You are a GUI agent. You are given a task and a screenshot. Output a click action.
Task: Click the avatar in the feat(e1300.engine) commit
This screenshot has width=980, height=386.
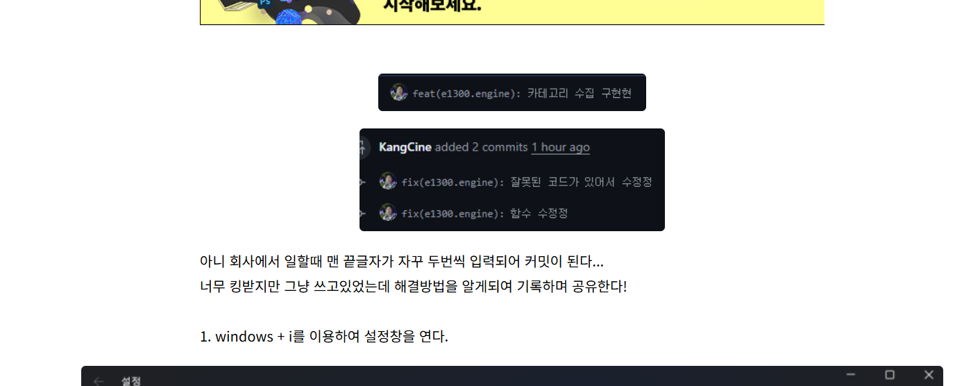(399, 92)
